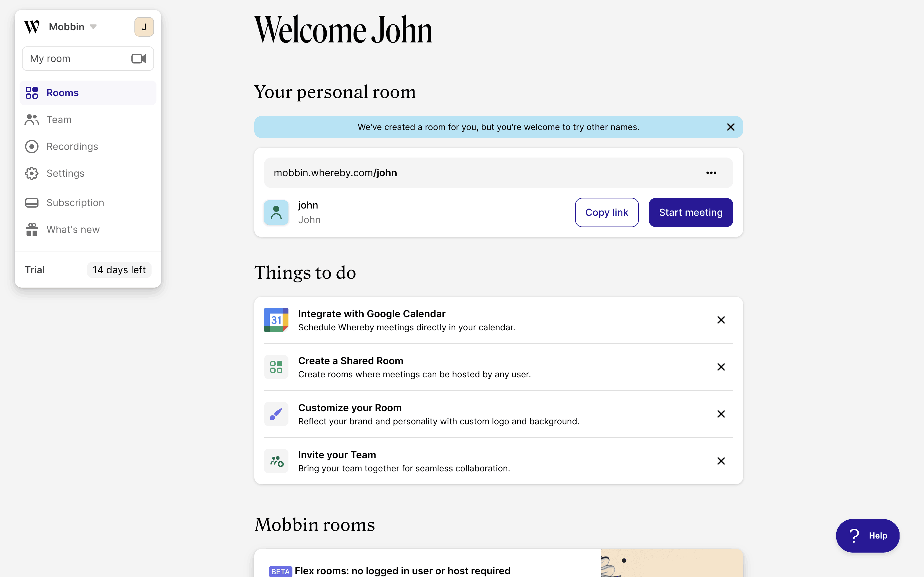Dismiss the Invite your Team task
The width and height of the screenshot is (924, 577).
[721, 461]
